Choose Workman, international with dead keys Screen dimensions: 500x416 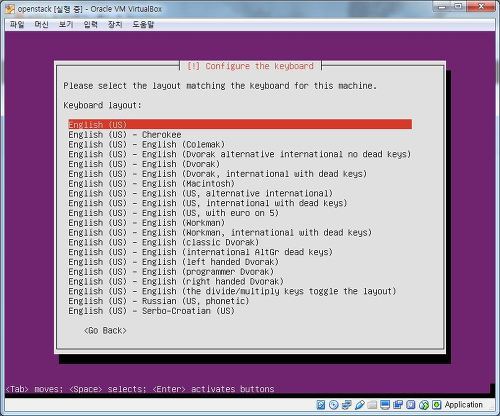tap(220, 232)
